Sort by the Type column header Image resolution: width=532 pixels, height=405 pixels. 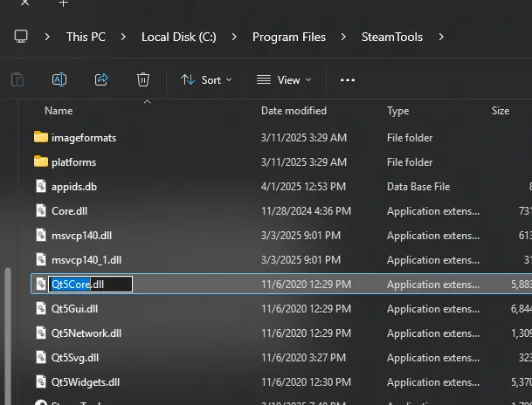398,111
